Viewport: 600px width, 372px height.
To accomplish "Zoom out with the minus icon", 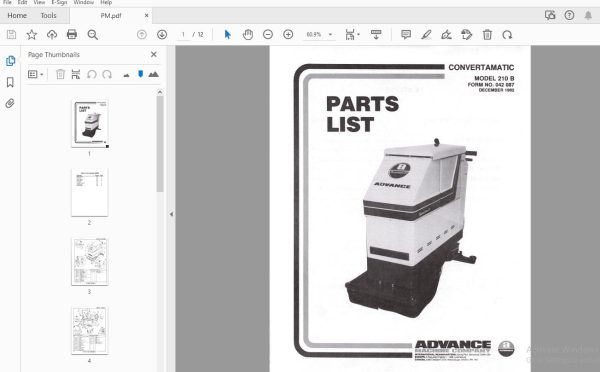I will [268, 34].
